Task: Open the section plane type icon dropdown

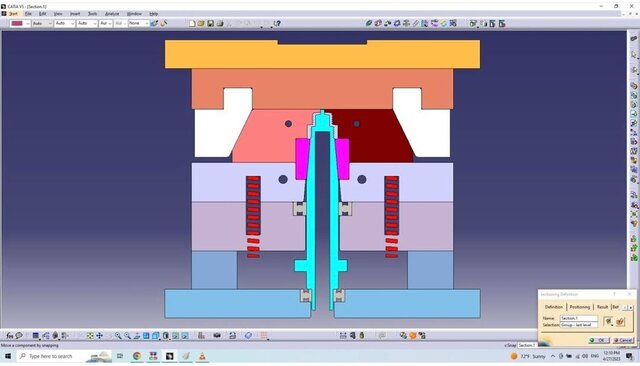Action: [609, 322]
